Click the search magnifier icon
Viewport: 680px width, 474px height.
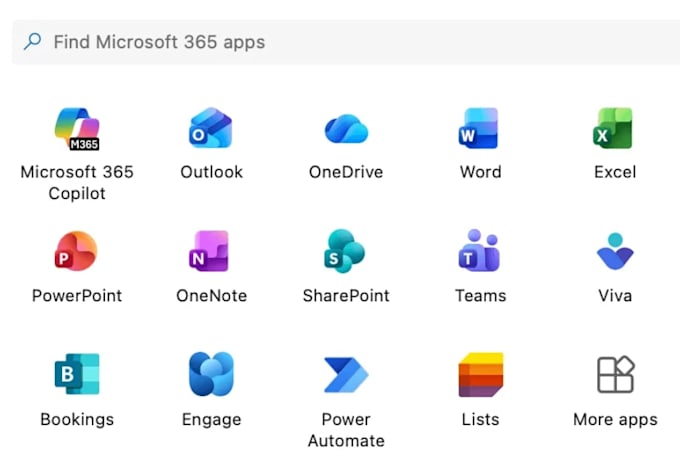tap(33, 42)
